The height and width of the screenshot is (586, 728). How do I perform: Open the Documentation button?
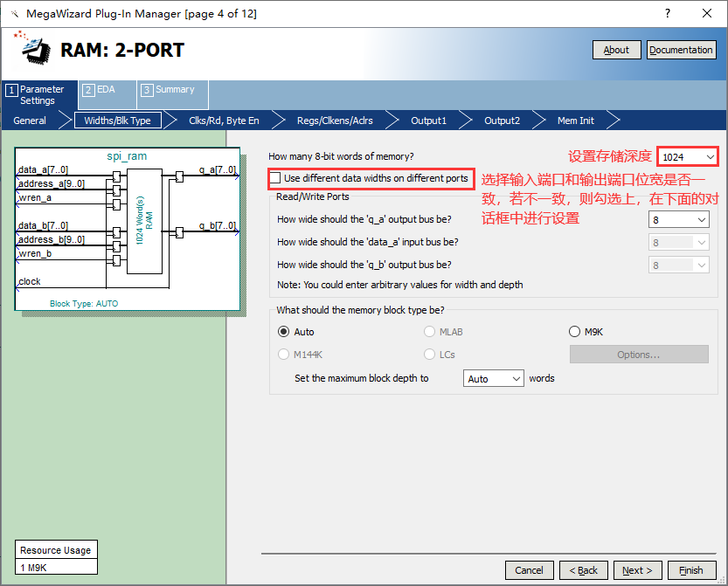681,50
